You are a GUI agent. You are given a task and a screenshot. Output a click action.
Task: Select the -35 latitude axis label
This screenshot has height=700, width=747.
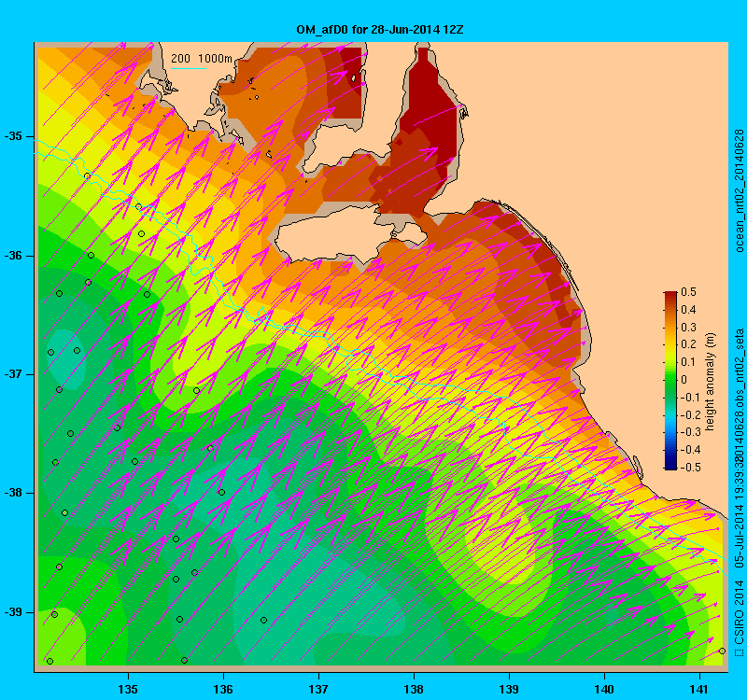pyautogui.click(x=13, y=136)
